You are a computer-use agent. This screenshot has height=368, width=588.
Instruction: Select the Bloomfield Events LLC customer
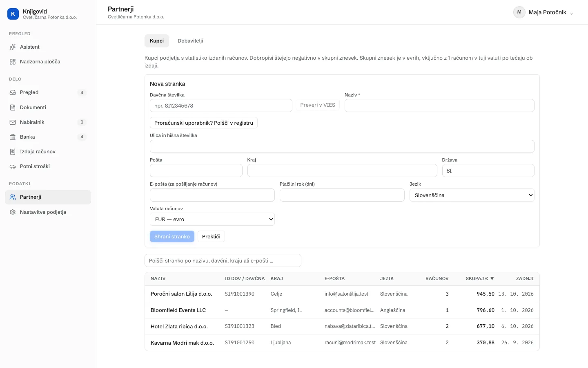(342, 310)
